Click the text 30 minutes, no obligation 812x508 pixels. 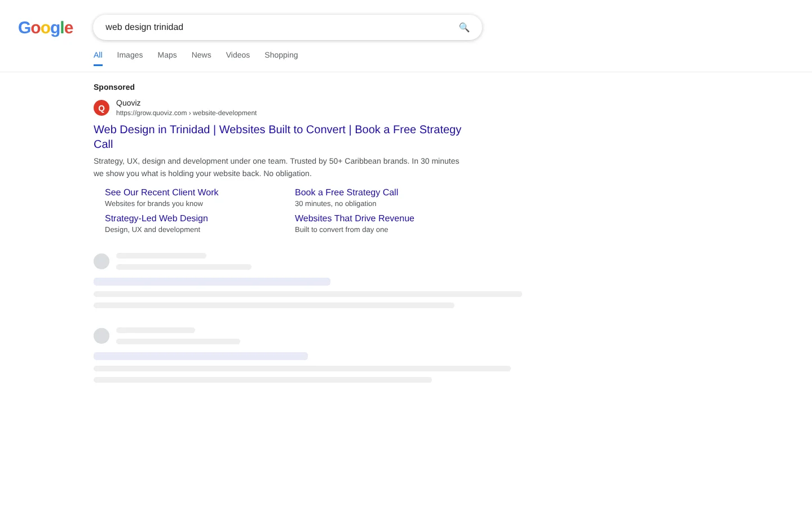[336, 204]
